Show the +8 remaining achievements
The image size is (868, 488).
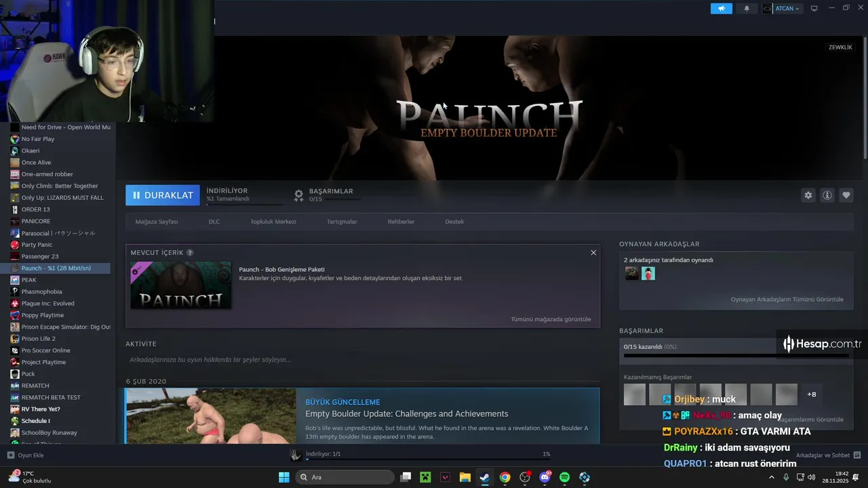click(x=812, y=394)
